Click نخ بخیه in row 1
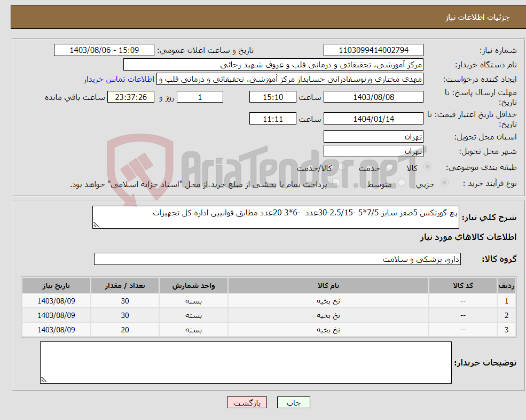 (x=328, y=301)
